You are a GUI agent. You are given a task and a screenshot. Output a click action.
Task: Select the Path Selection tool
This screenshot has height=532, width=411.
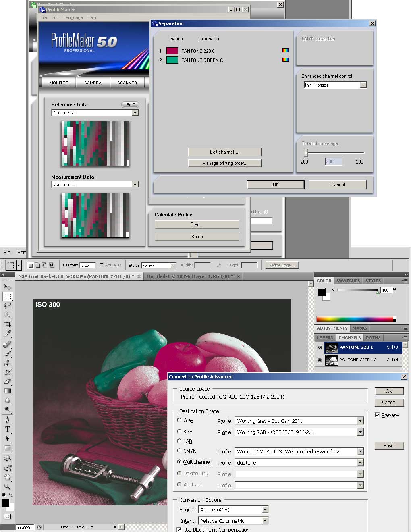point(8,438)
